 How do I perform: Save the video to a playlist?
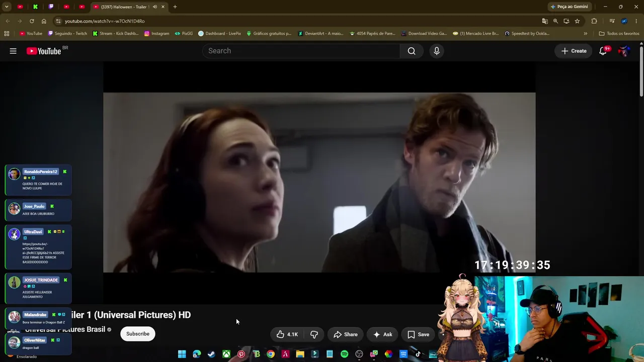click(x=418, y=334)
